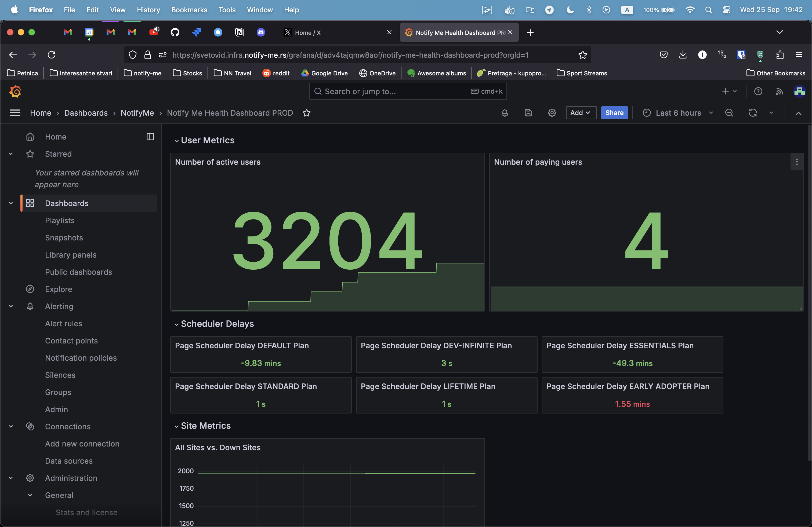Image resolution: width=812 pixels, height=527 pixels.
Task: Star the Notify Me Health Dashboard PROD
Action: [x=306, y=113]
